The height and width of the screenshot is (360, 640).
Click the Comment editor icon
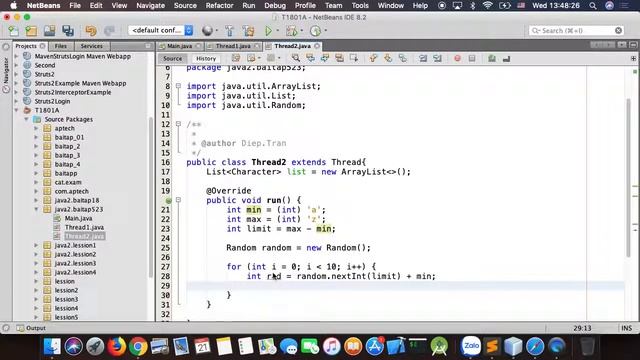point(492,59)
